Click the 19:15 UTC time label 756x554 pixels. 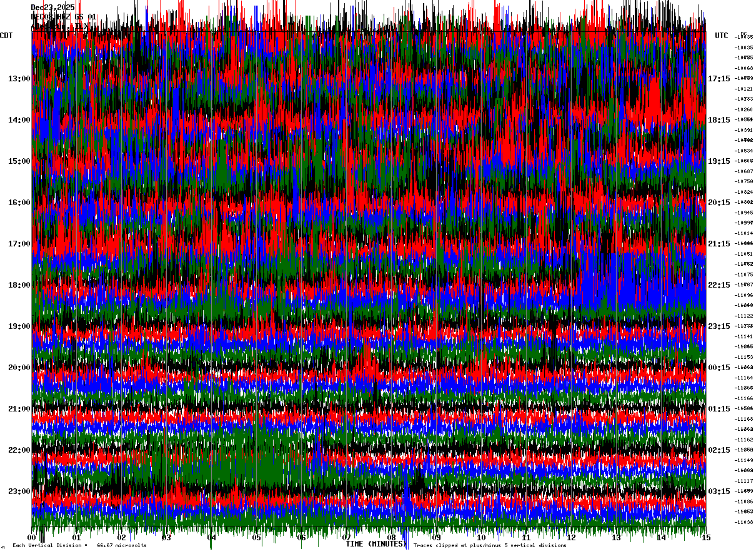coord(719,161)
